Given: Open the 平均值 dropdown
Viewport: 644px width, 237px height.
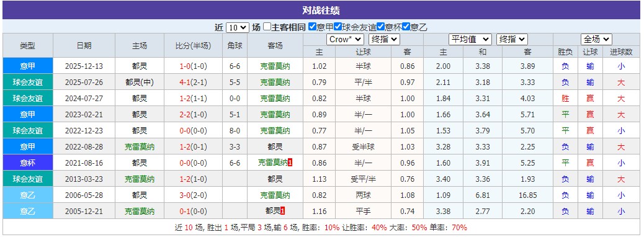Looking at the screenshot, I should coord(470,40).
